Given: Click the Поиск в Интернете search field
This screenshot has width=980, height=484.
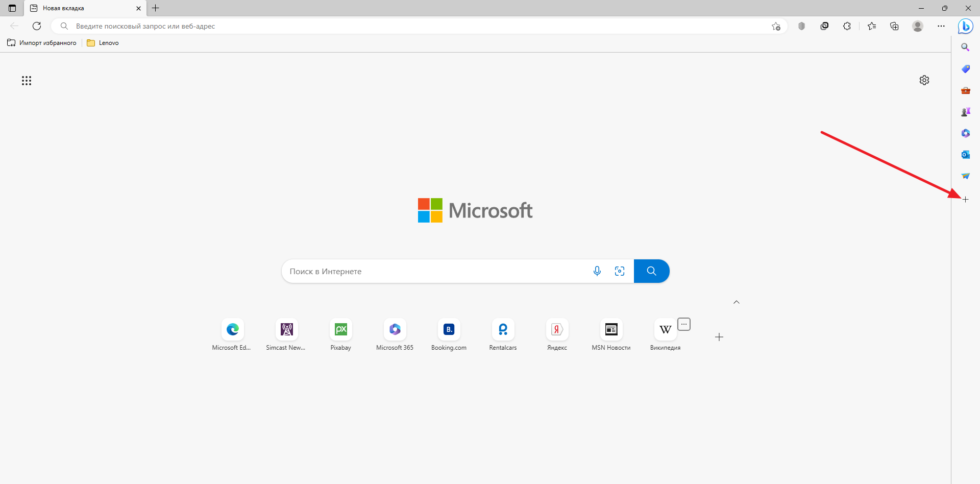Looking at the screenshot, I should (434, 271).
